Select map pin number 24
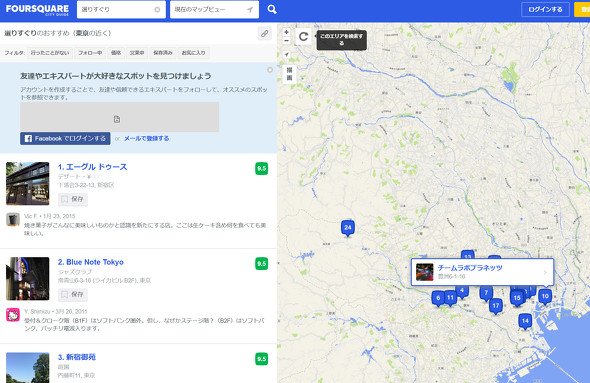The height and width of the screenshot is (383, 590). [348, 228]
